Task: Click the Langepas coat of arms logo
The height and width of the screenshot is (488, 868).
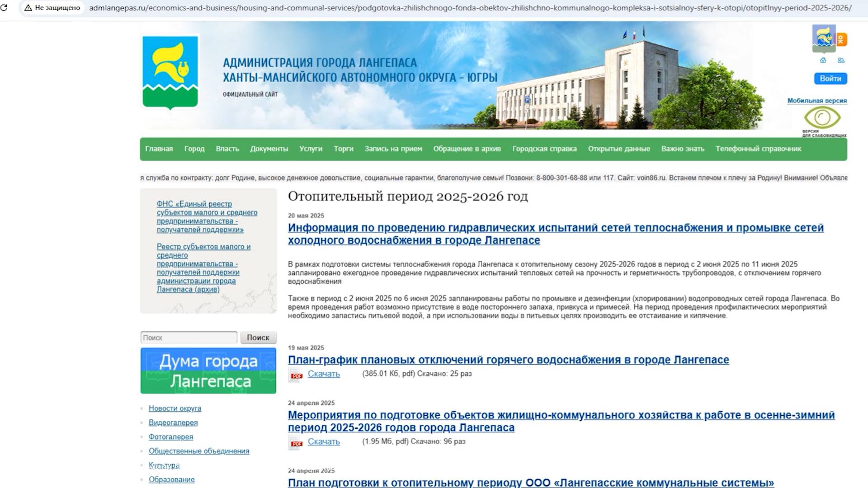Action: click(170, 72)
